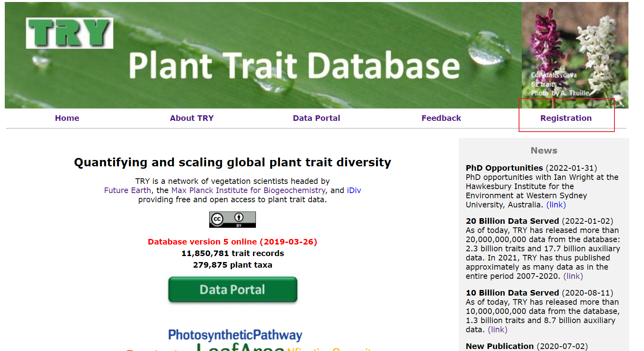Image resolution: width=644 pixels, height=351 pixels.
Task: Follow the Future Earth link
Action: pos(128,190)
